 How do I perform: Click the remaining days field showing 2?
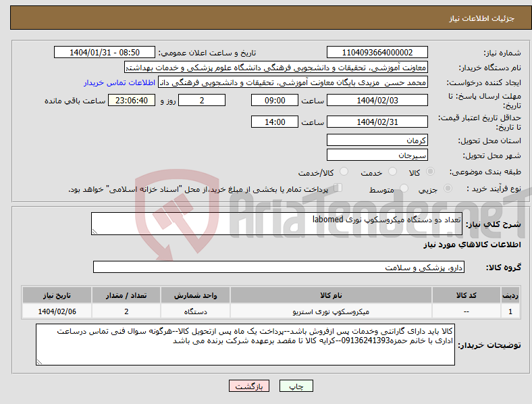coord(202,100)
